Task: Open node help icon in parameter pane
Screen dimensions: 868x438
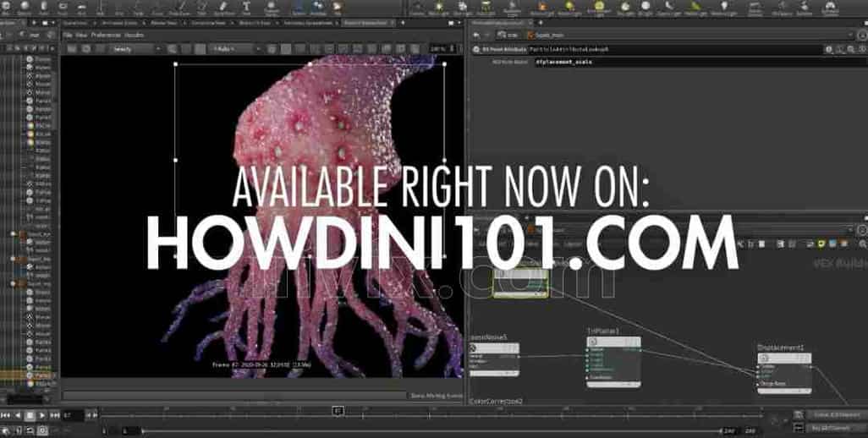Action: click(861, 49)
